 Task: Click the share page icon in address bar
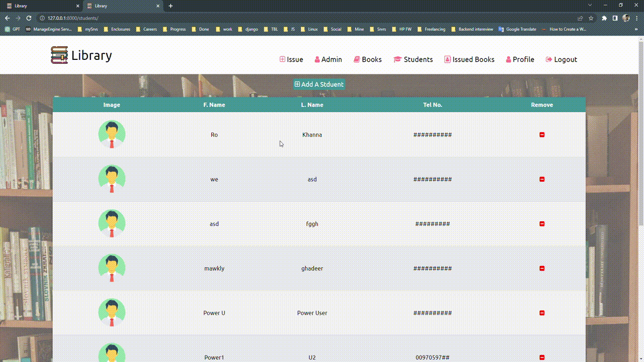point(580,18)
